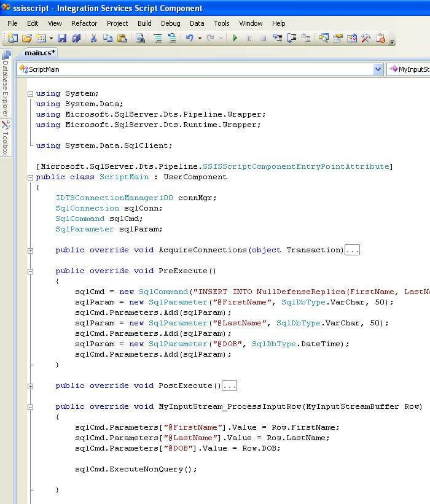This screenshot has width=430, height=504.
Task: Click the Find in Files icon
Action: click(x=140, y=38)
